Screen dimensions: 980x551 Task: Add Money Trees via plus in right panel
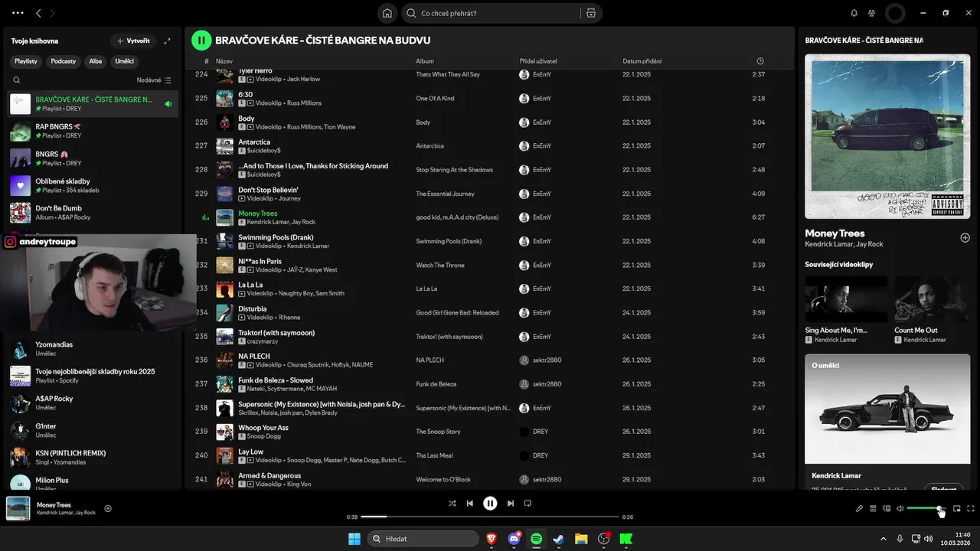click(x=965, y=238)
